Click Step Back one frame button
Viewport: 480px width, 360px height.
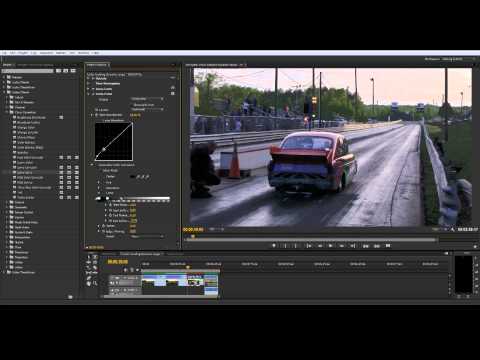click(x=320, y=246)
